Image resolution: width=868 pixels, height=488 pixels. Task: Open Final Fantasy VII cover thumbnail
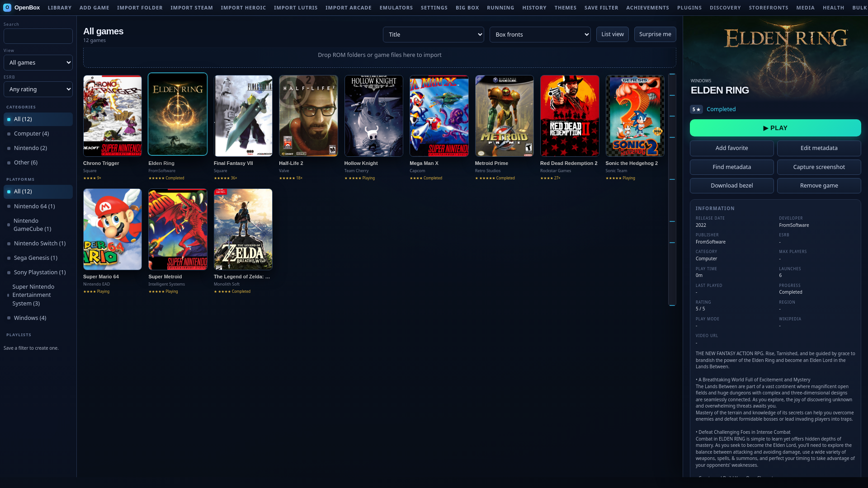[x=243, y=116]
